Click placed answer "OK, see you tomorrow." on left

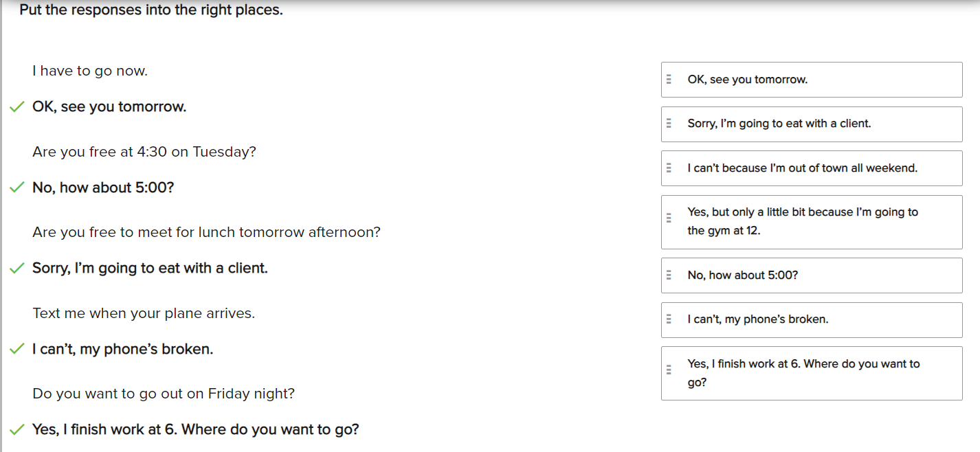(x=109, y=107)
